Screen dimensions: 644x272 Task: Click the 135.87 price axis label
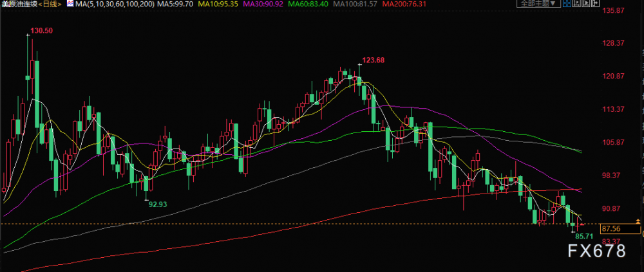click(x=613, y=11)
